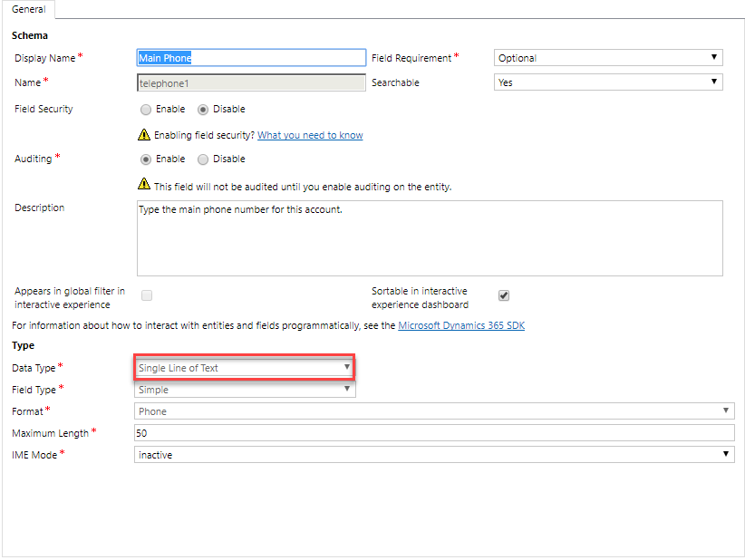The image size is (745, 560).
Task: Expand the Field Type dropdown
Action: (244, 390)
